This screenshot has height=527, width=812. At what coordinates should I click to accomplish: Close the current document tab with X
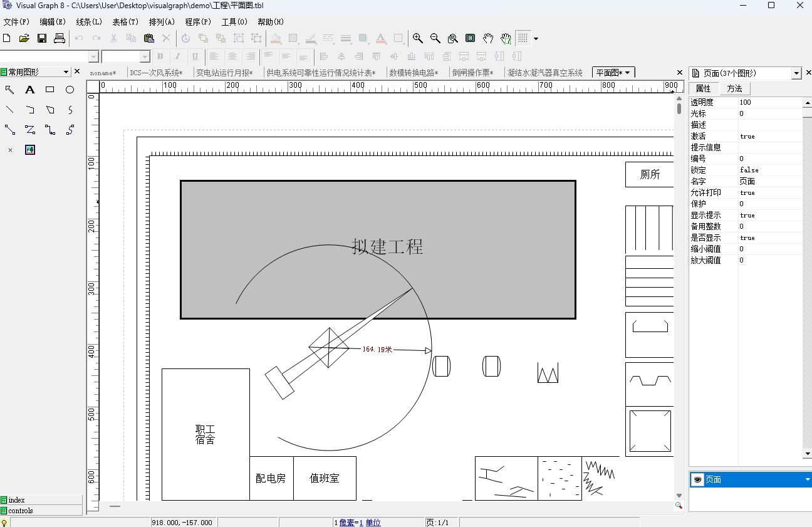680,73
